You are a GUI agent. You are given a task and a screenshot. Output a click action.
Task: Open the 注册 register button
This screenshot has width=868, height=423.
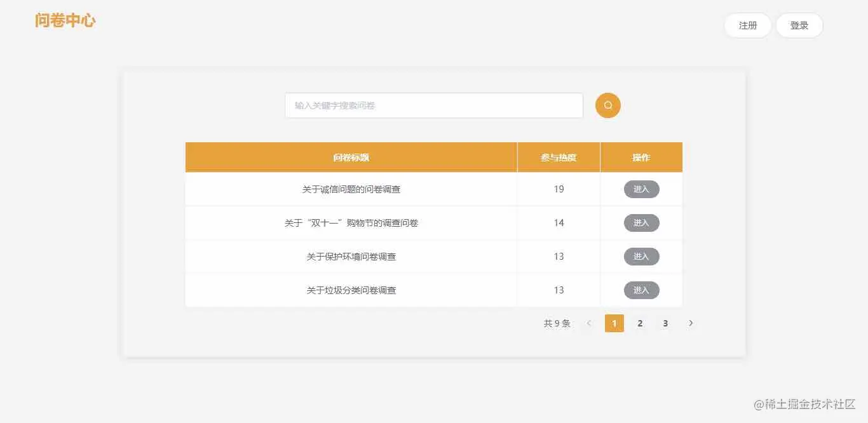pyautogui.click(x=748, y=25)
